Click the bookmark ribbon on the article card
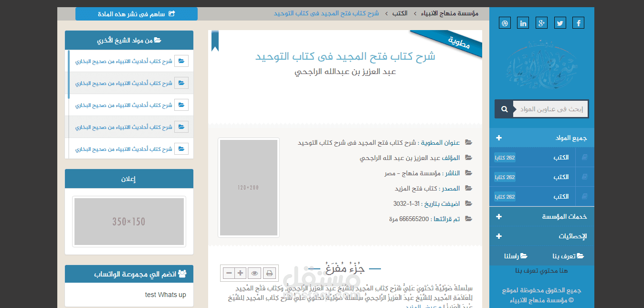The height and width of the screenshot is (308, 644). point(215,41)
